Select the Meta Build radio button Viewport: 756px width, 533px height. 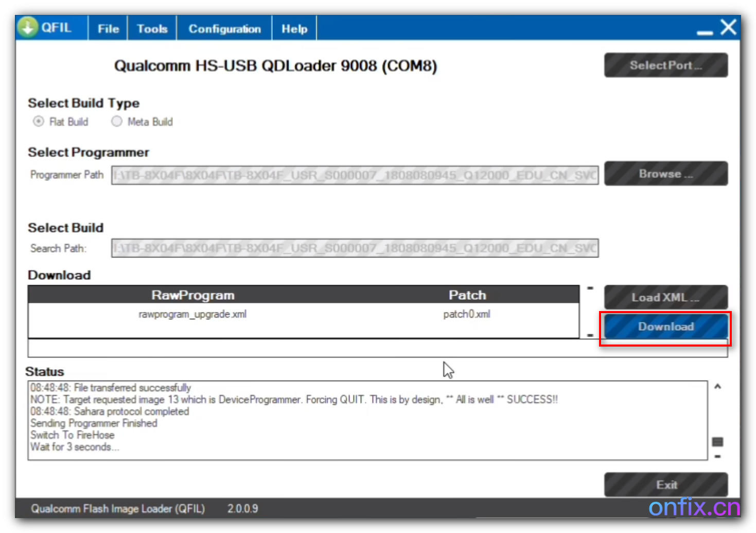pyautogui.click(x=117, y=122)
